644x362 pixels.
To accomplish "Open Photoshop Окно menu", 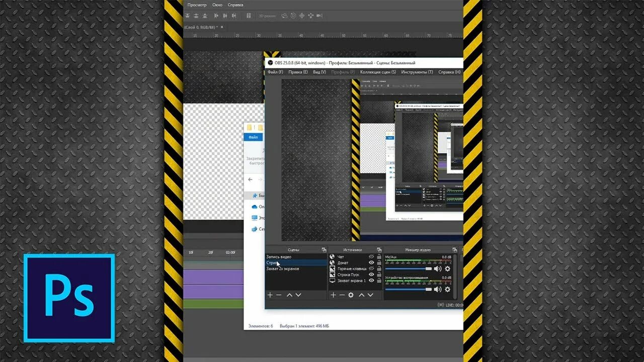I will coord(217,5).
